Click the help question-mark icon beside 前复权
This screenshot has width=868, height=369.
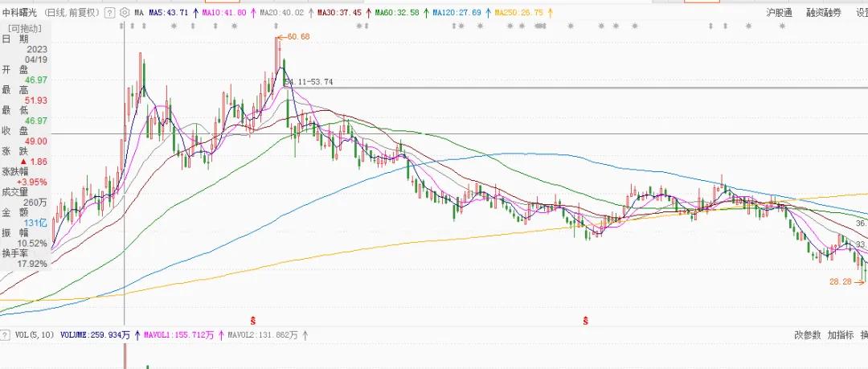pyautogui.click(x=110, y=14)
